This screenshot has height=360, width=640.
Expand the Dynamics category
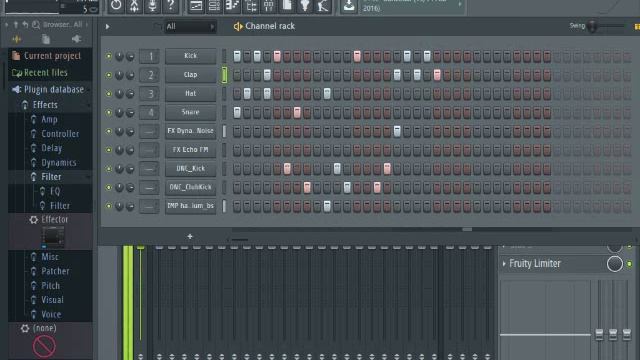(x=59, y=162)
